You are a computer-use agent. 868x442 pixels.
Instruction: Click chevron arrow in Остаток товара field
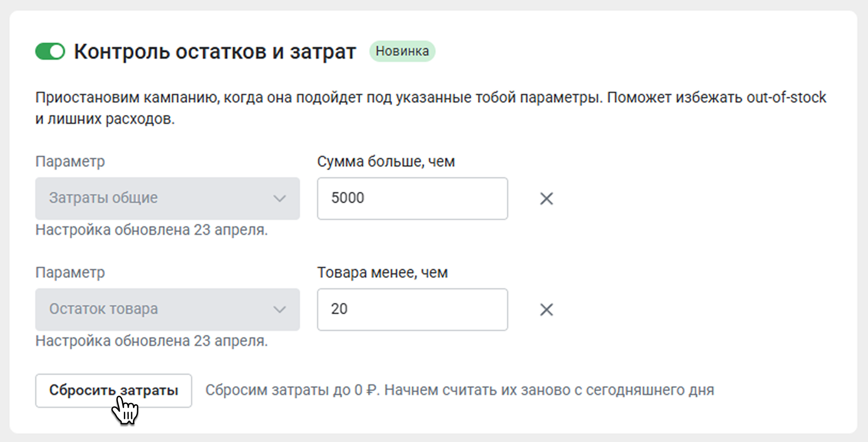[x=280, y=310]
